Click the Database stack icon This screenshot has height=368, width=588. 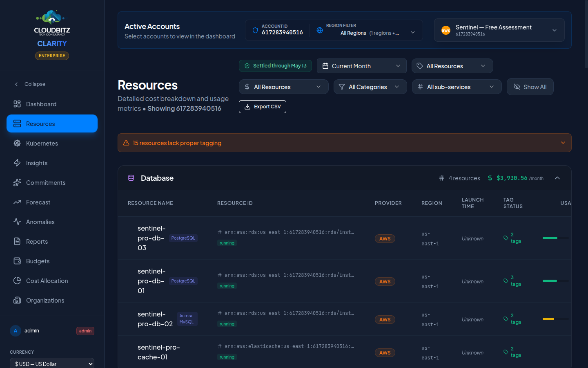(x=131, y=178)
